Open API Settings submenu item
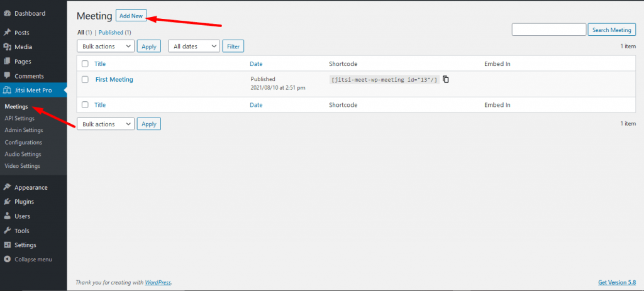The image size is (644, 291). click(19, 118)
